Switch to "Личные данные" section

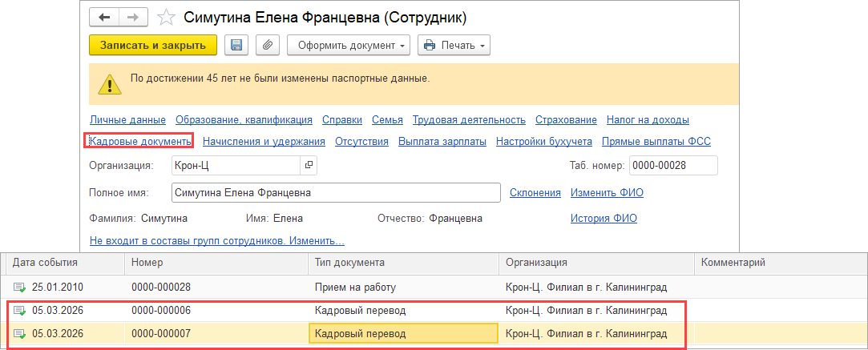[x=127, y=120]
